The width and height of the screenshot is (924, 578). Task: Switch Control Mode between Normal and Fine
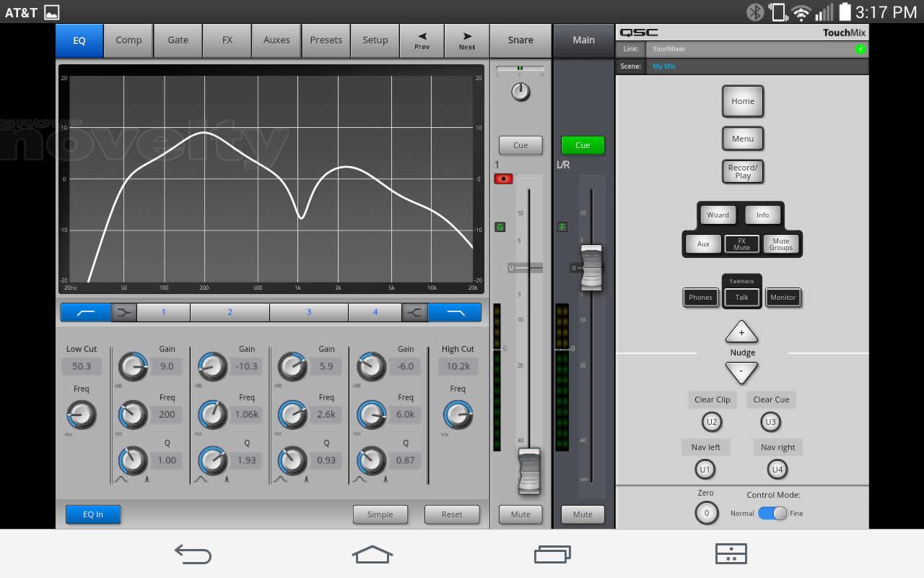point(772,513)
